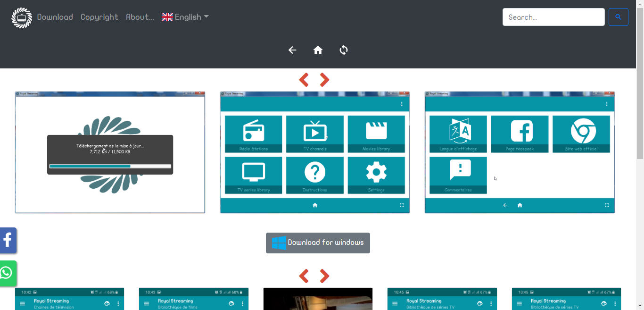Image resolution: width=644 pixels, height=310 pixels.
Task: Click the Langue d'affichage translate tile
Action: click(458, 134)
